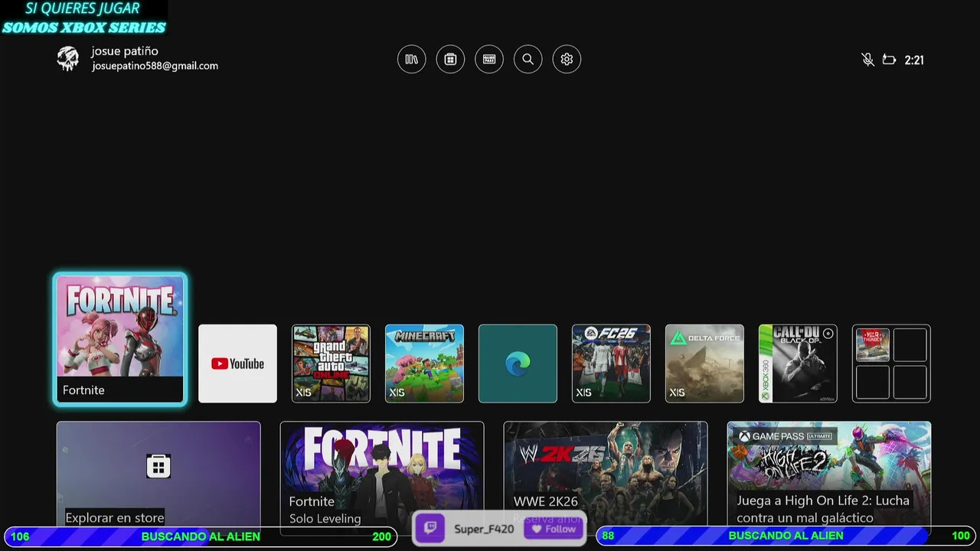Click the right BUSCANDO AL ALIEN progress bar
980x551 pixels.
tap(786, 536)
